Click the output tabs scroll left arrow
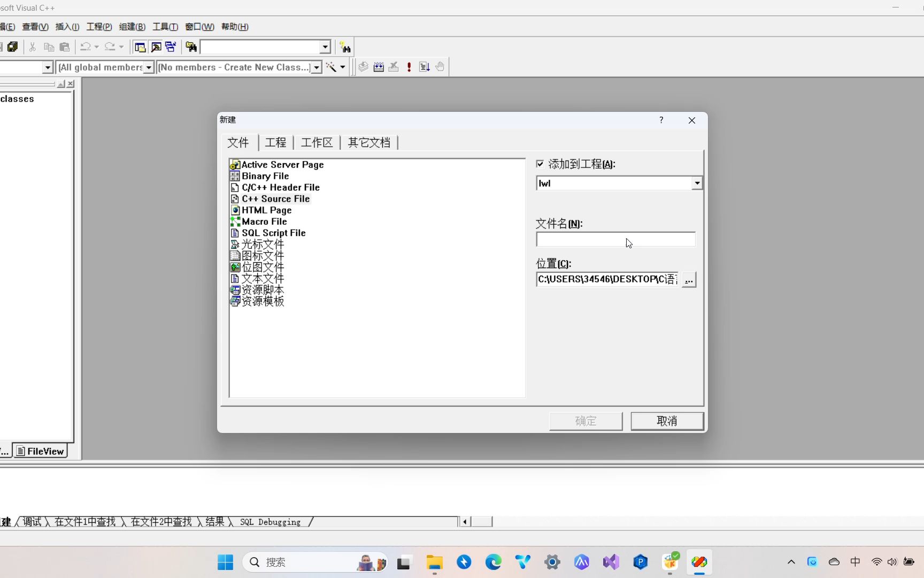 [465, 522]
